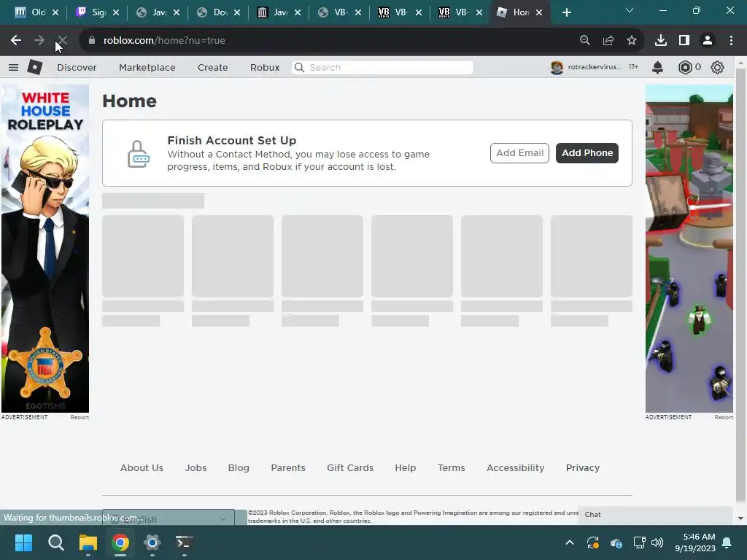
Task: Open the Robux menu item
Action: 265,68
